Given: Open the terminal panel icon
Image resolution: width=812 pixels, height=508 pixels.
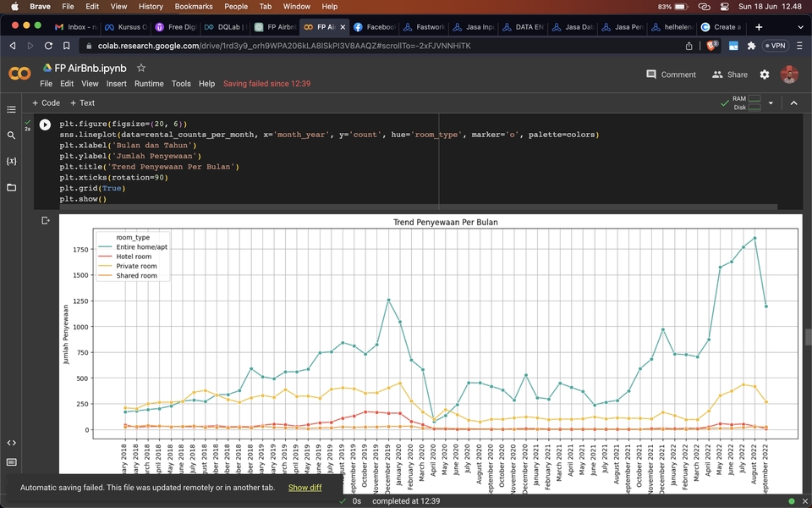Looking at the screenshot, I should tap(11, 462).
